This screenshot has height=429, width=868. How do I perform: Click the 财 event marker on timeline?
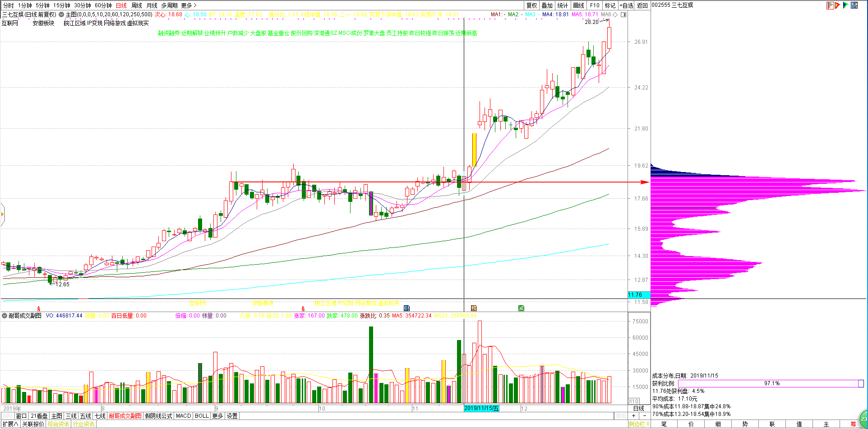point(406,308)
